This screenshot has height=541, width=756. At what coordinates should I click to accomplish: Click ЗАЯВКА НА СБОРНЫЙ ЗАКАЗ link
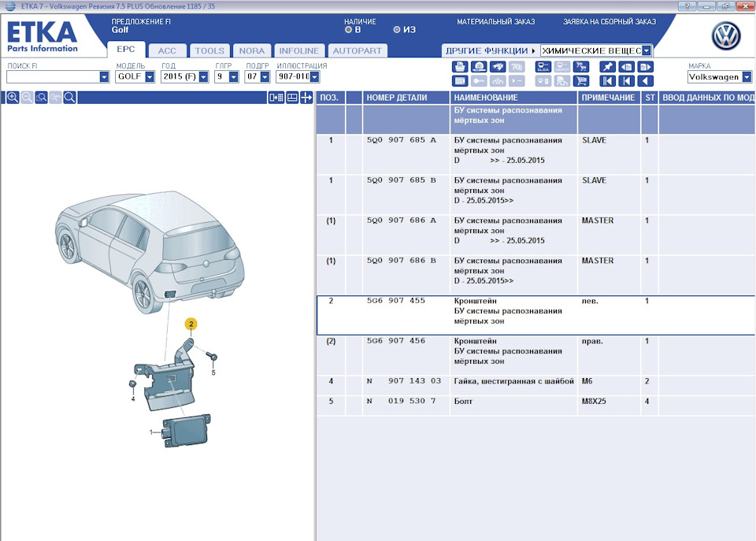coord(610,22)
